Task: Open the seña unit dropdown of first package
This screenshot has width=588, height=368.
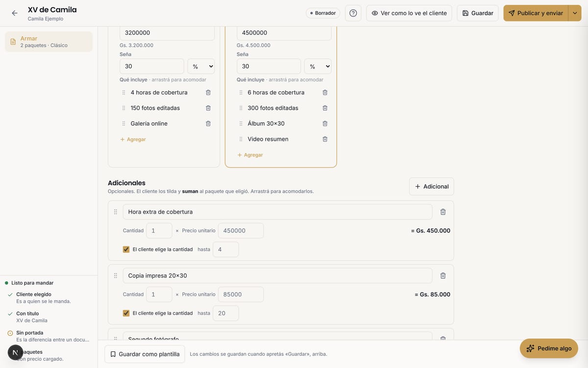Action: pos(201,66)
